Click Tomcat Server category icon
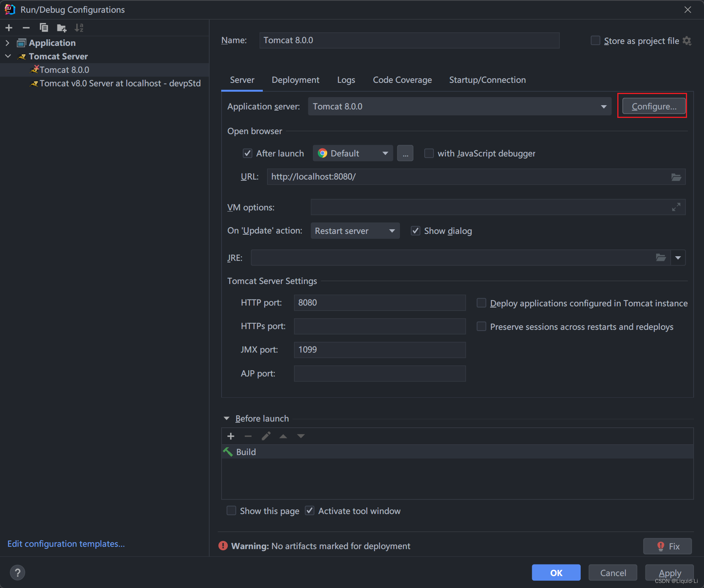Image resolution: width=704 pixels, height=588 pixels. (22, 57)
